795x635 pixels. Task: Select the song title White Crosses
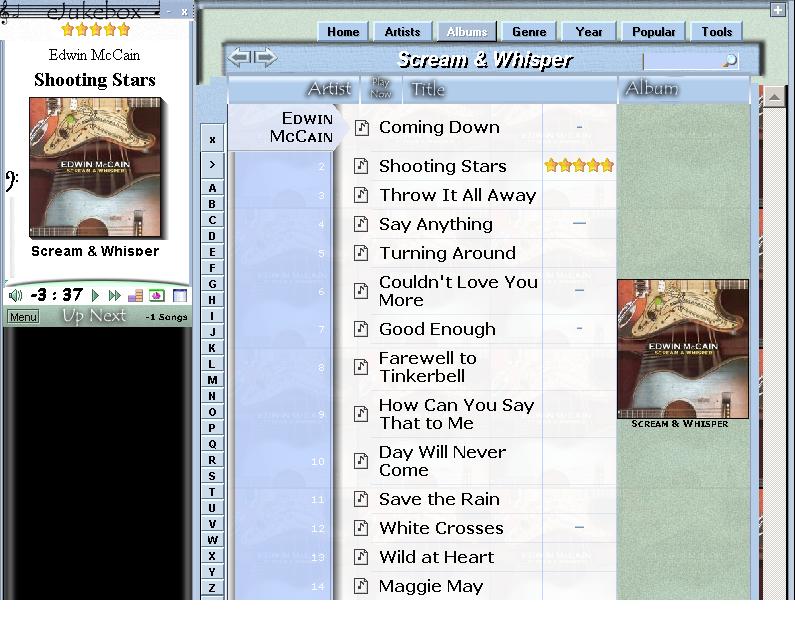441,528
